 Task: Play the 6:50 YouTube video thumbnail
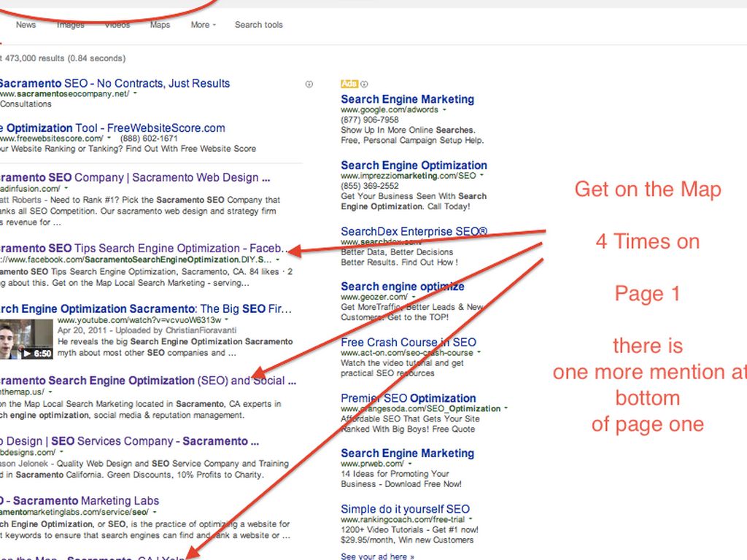27,339
